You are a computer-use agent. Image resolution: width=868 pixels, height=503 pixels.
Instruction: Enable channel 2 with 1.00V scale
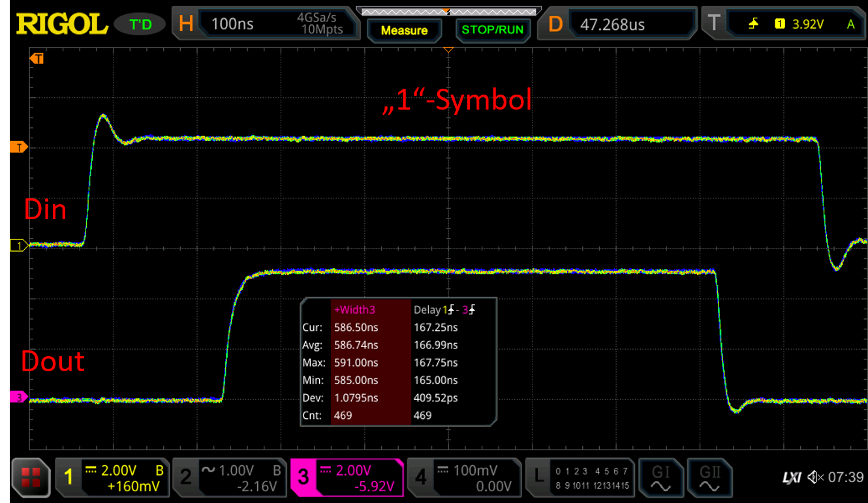point(232,478)
